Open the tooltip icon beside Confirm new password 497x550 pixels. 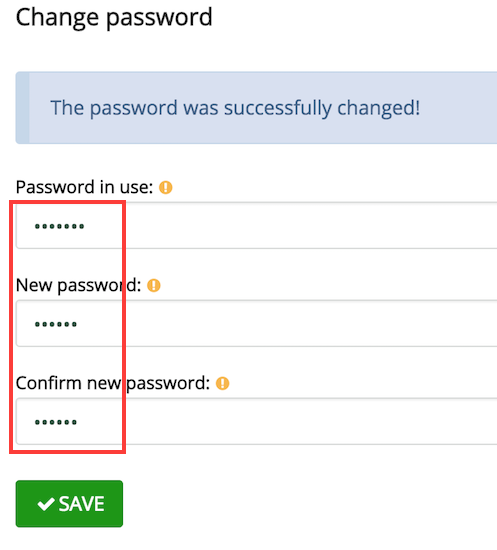(222, 383)
